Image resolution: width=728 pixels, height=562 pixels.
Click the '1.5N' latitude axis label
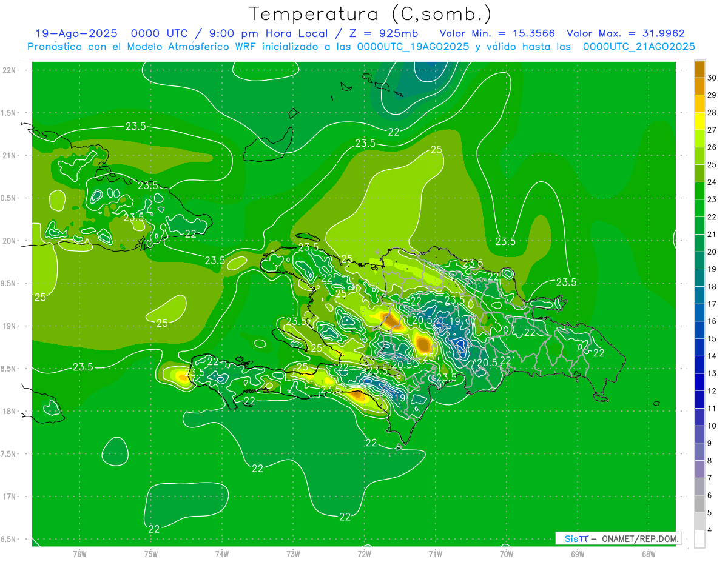(9, 113)
